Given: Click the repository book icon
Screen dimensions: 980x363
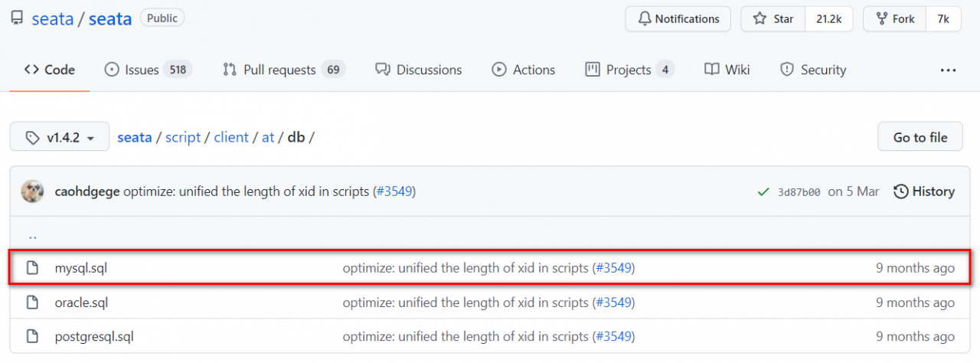Looking at the screenshot, I should pos(17,19).
